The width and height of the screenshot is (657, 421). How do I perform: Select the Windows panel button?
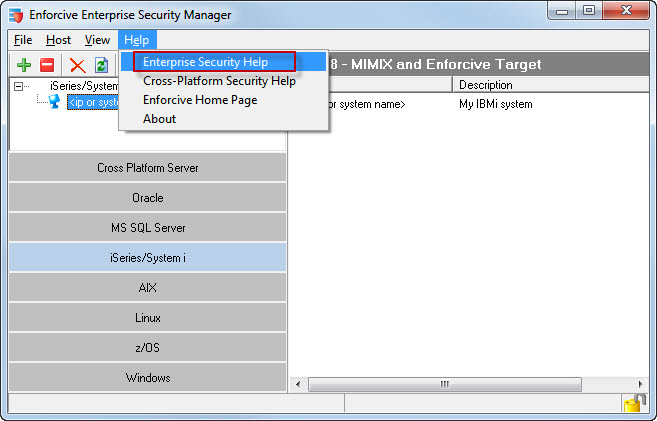[x=147, y=377]
